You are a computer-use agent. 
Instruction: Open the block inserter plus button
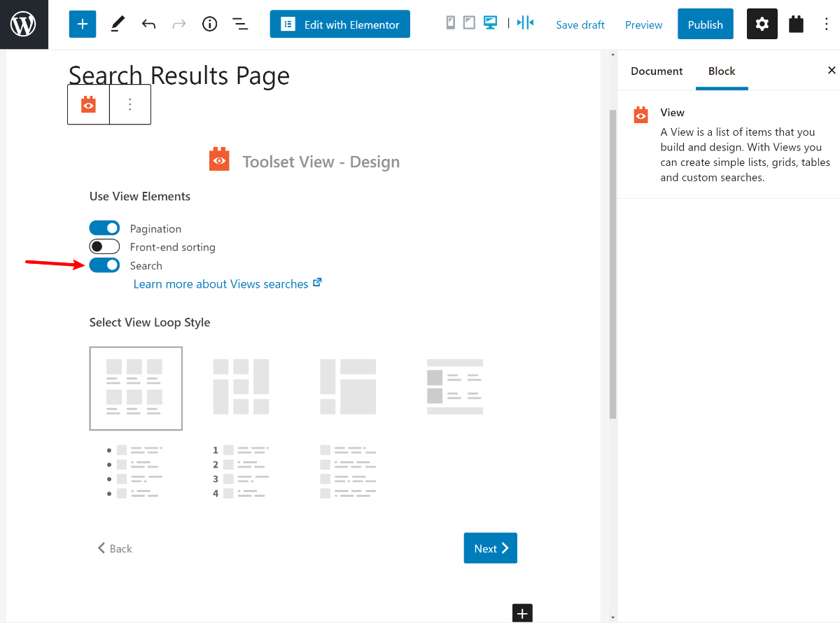click(82, 24)
